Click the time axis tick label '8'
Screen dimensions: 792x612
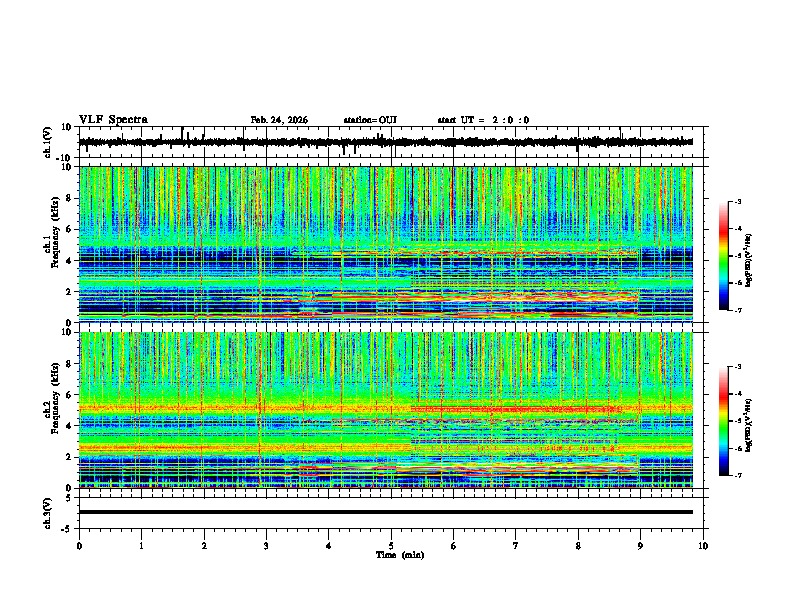click(578, 546)
